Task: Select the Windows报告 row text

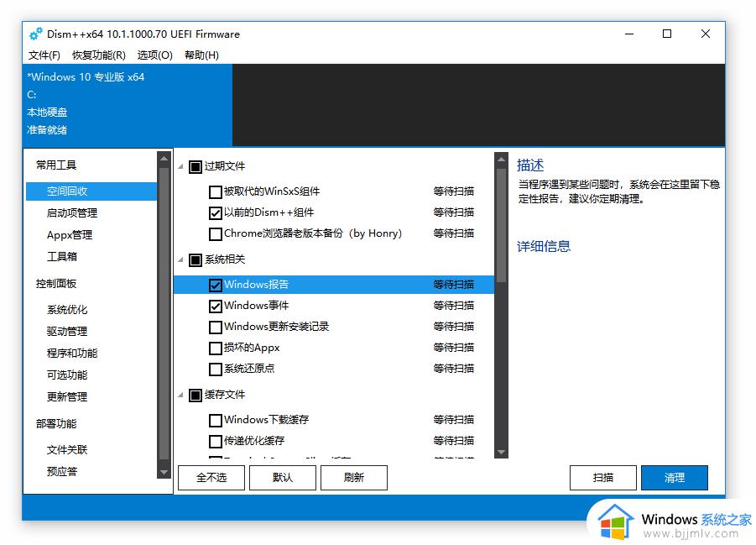Action: click(x=256, y=285)
